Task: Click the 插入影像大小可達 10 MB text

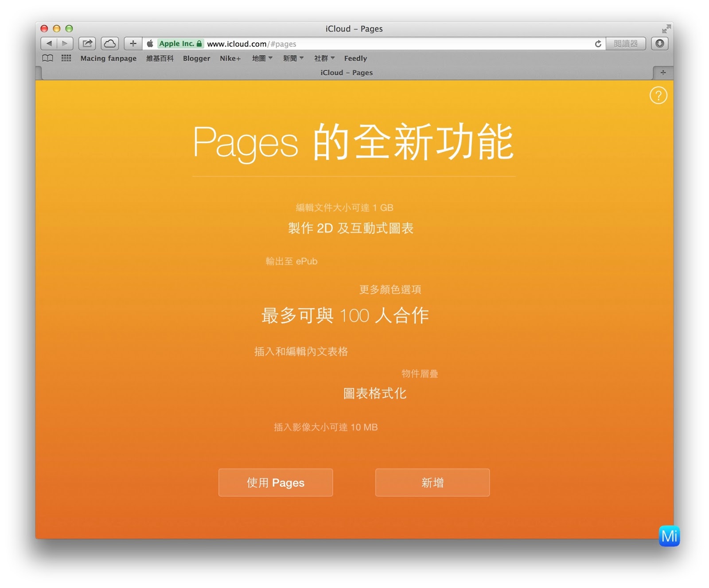Action: (x=326, y=427)
